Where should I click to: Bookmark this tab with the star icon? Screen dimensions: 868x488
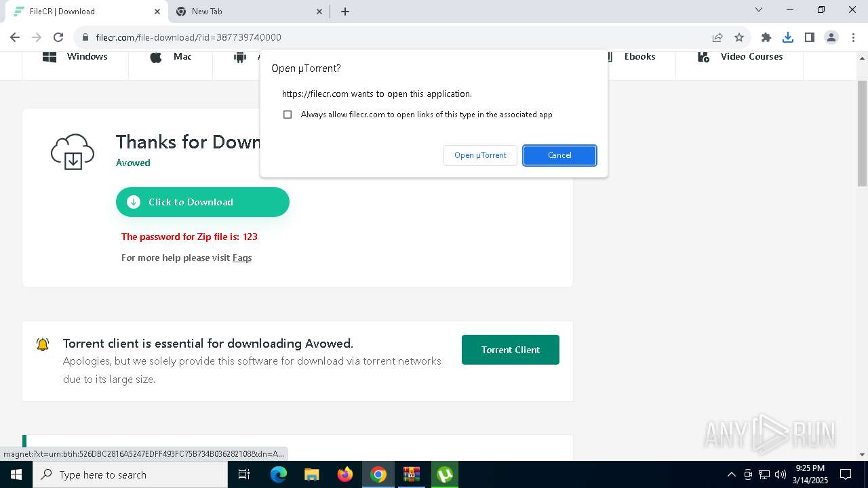pos(739,37)
